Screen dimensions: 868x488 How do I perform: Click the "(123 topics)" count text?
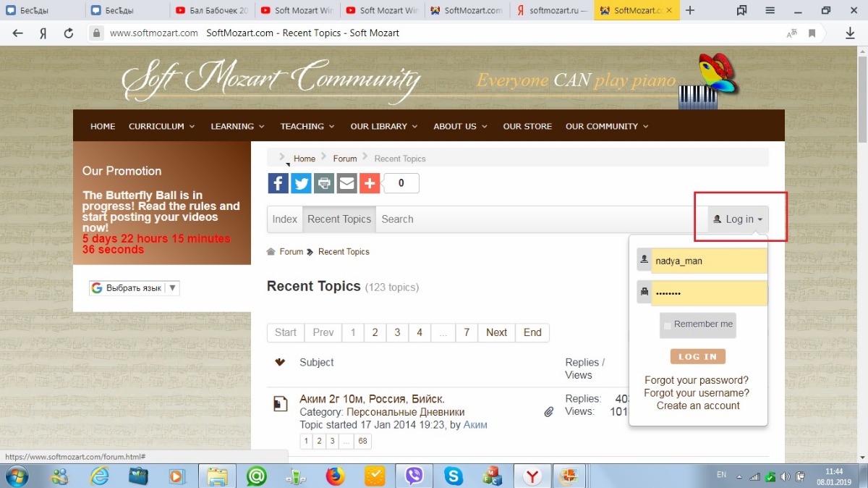[392, 287]
